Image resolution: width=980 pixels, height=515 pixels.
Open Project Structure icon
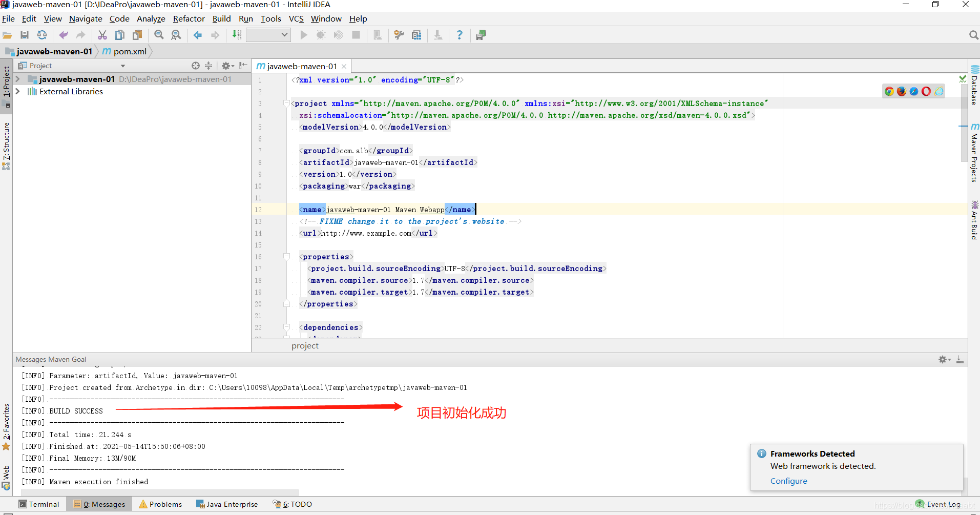coord(416,35)
